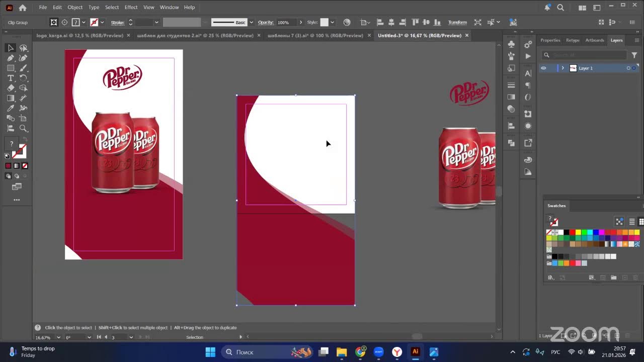Open the Symbols panel club icon
This screenshot has width=644, height=362.
coord(511,44)
